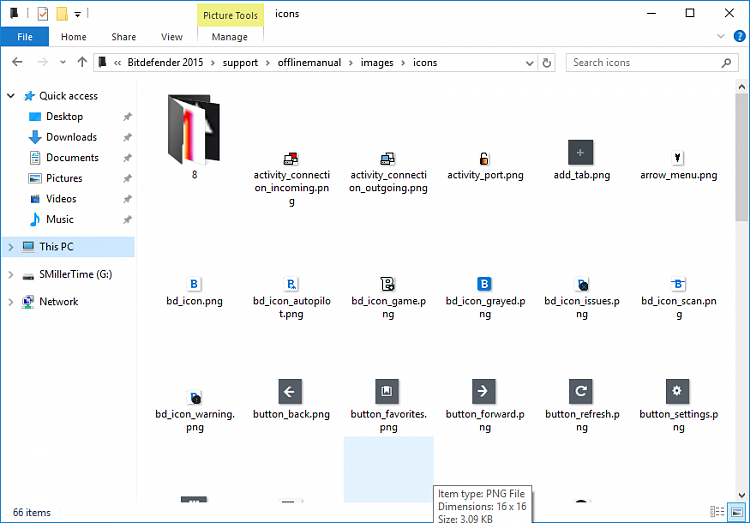Collapse the Quick access tree node

11,96
